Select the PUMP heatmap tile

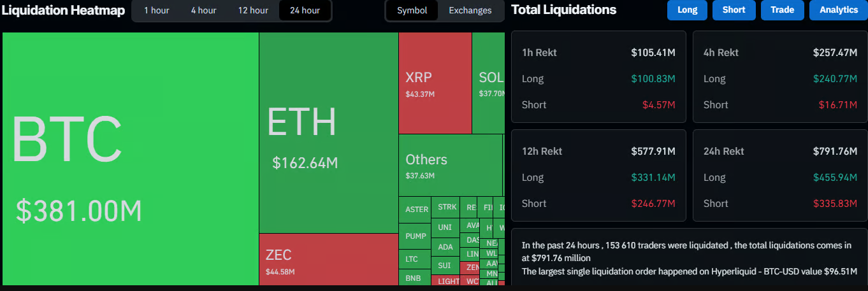[x=415, y=236]
